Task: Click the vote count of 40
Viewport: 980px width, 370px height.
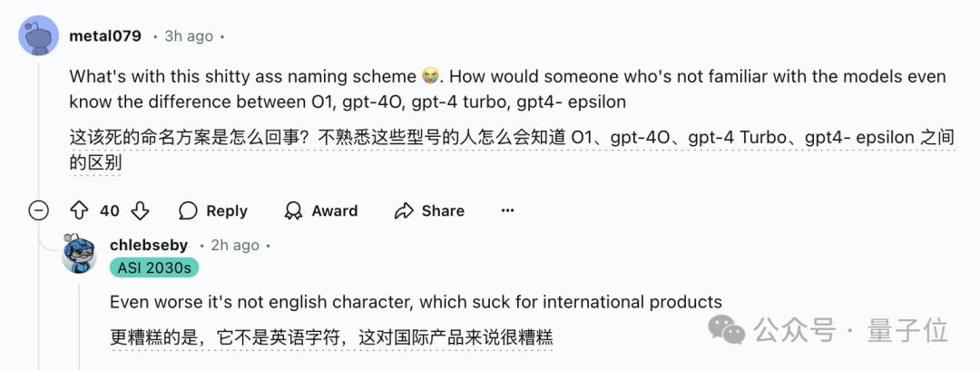Action: point(110,210)
